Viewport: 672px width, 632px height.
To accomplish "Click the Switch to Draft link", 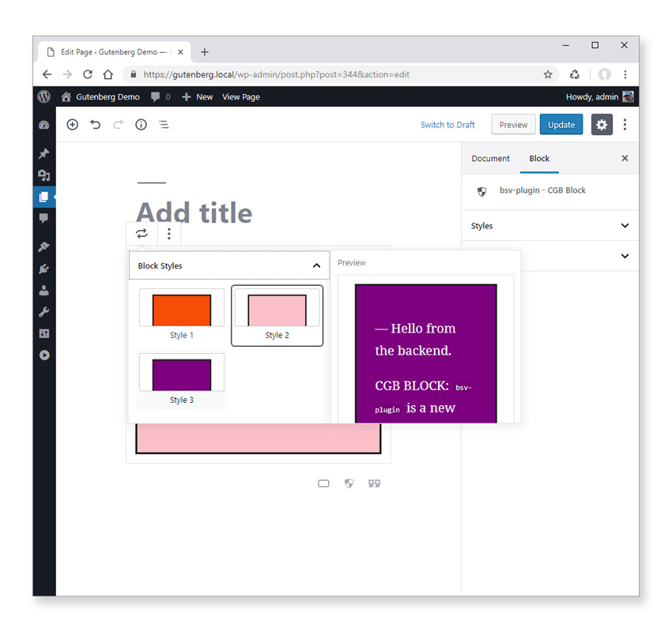I will 448,124.
